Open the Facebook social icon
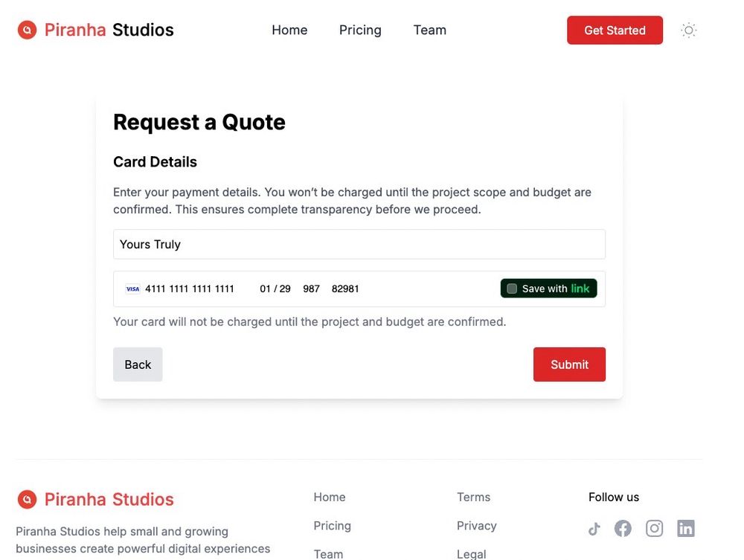The height and width of the screenshot is (560, 744). pyautogui.click(x=623, y=529)
